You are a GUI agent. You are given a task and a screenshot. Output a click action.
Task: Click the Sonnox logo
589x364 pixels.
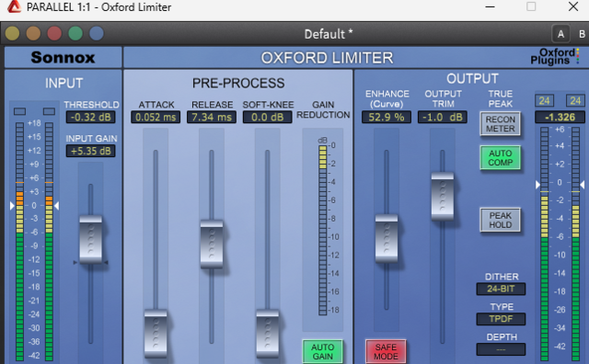[64, 57]
